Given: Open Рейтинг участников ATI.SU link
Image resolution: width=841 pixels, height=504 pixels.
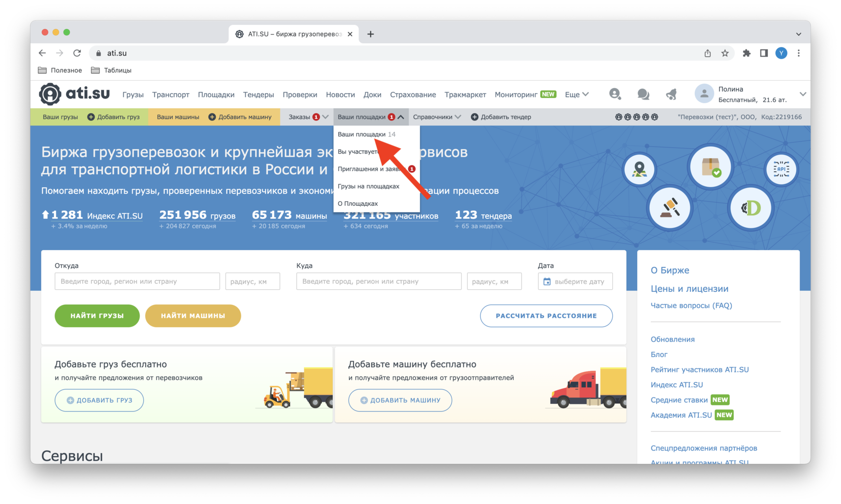Looking at the screenshot, I should pos(699,370).
